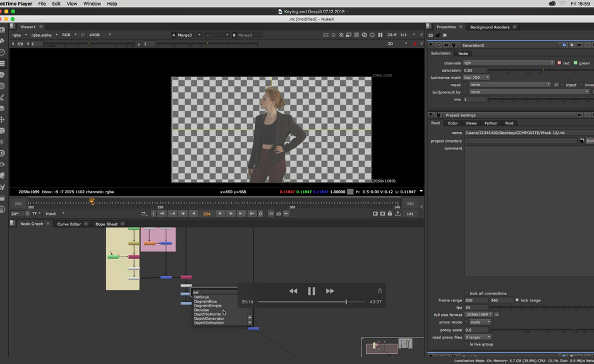This screenshot has width=594, height=364.
Task: Click the play forward button in the timeline
Action: [x=221, y=214]
